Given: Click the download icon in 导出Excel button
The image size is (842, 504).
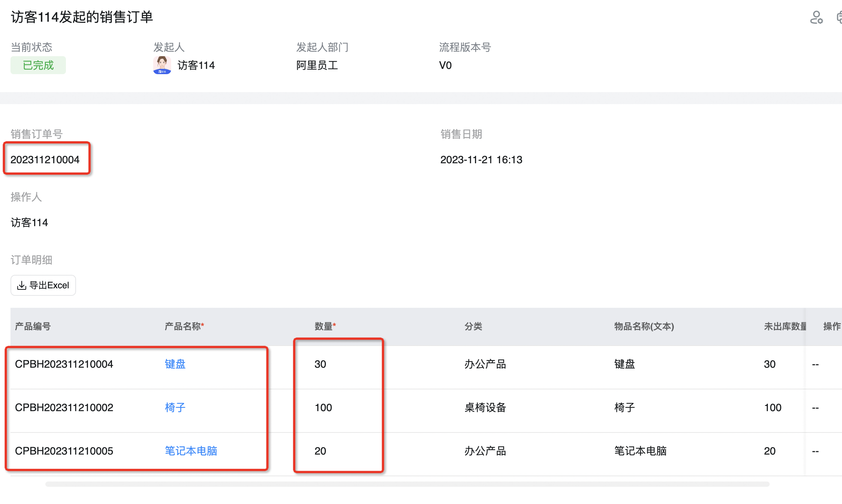Looking at the screenshot, I should tap(22, 285).
